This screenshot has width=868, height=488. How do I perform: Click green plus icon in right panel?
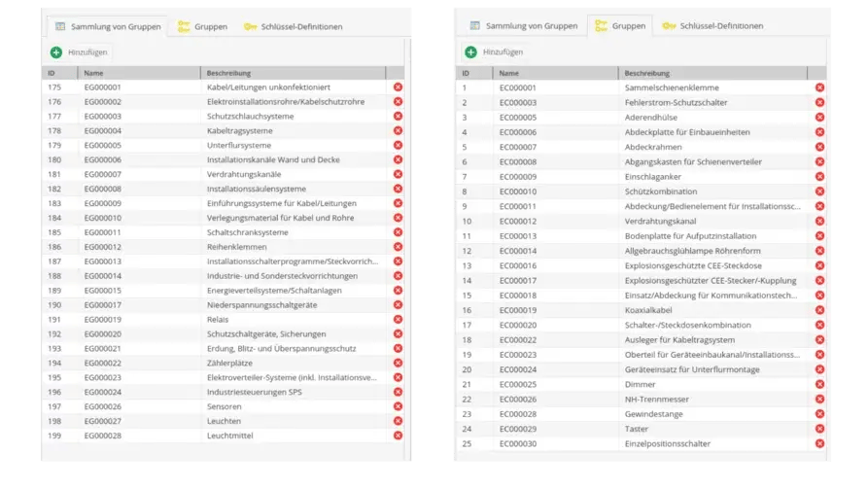(470, 52)
